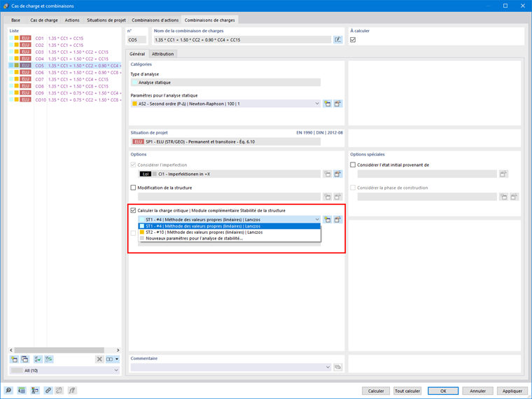Open the All (10) filter dropdown
The width and height of the screenshot is (532, 399).
tap(116, 370)
